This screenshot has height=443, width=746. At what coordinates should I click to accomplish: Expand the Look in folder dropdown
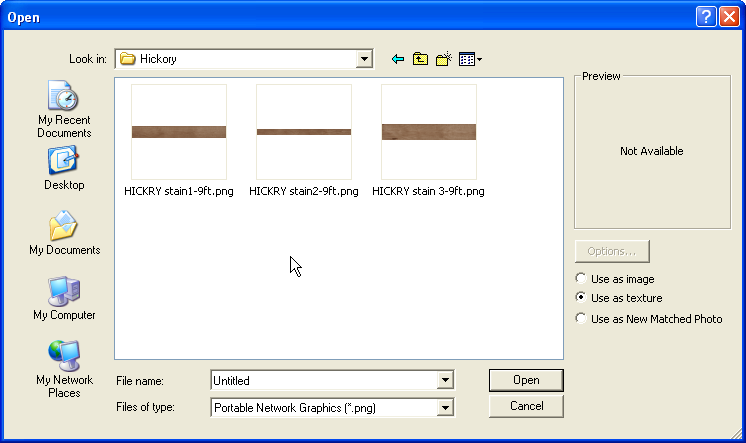(x=364, y=59)
